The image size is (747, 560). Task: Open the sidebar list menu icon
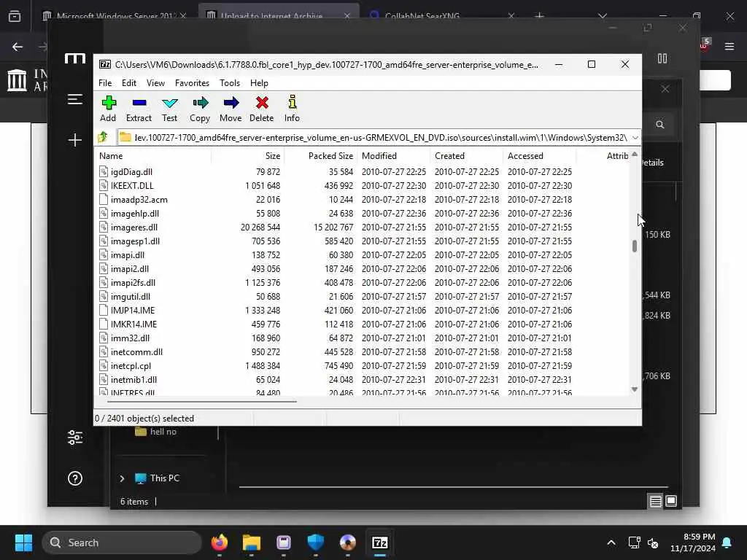(x=75, y=99)
